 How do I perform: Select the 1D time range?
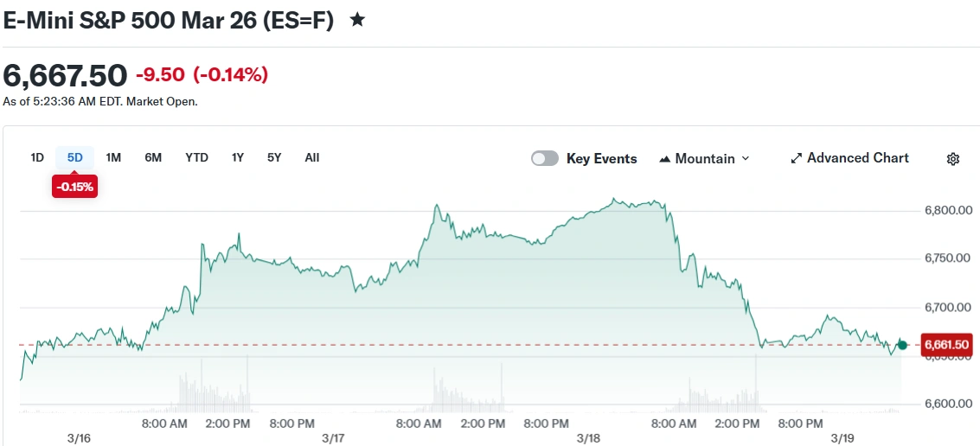click(x=37, y=157)
